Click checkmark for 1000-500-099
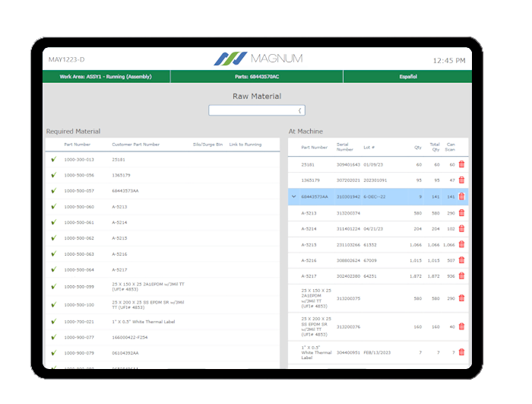The height and width of the screenshot is (404, 532). tap(54, 286)
